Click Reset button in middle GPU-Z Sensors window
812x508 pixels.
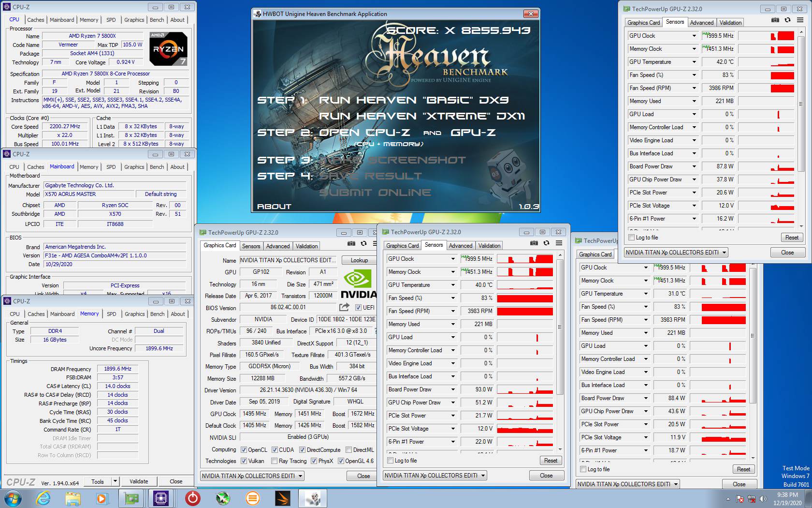click(551, 461)
